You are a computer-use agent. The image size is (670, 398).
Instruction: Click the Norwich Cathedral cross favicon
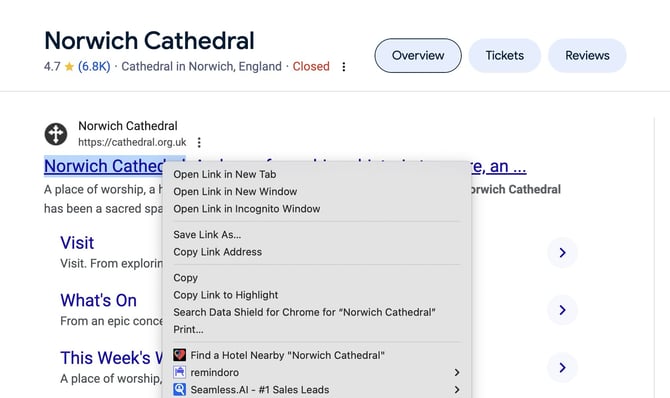click(56, 134)
